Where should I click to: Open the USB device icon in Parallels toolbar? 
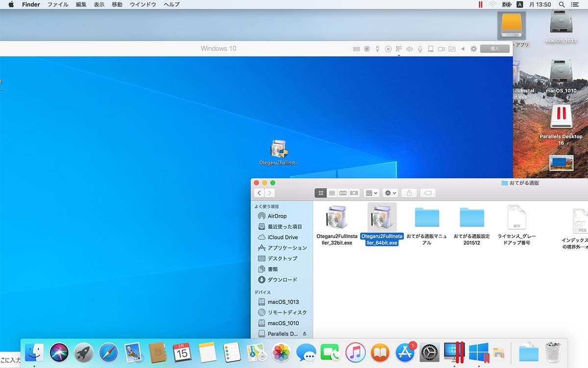coord(377,49)
